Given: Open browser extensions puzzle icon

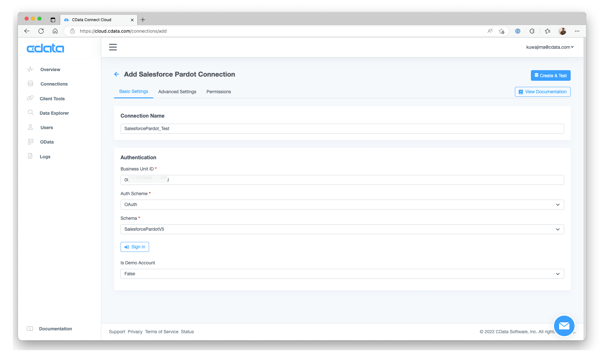Looking at the screenshot, I should (x=532, y=31).
